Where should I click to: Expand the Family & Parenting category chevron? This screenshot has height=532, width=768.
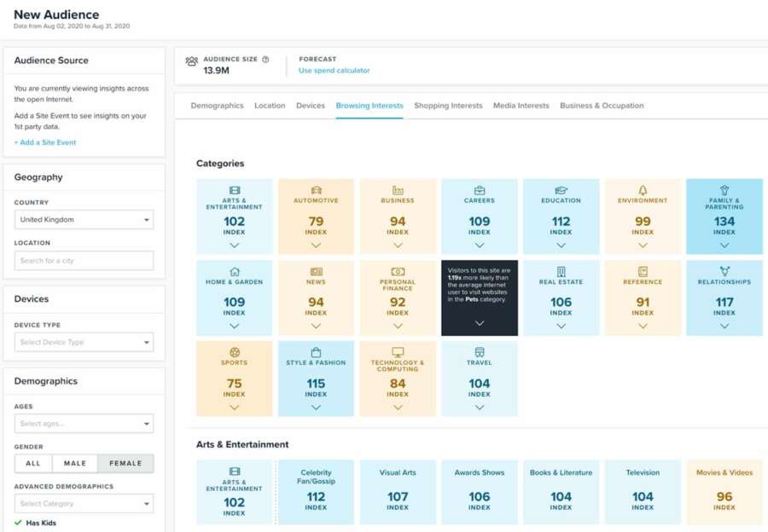(724, 246)
